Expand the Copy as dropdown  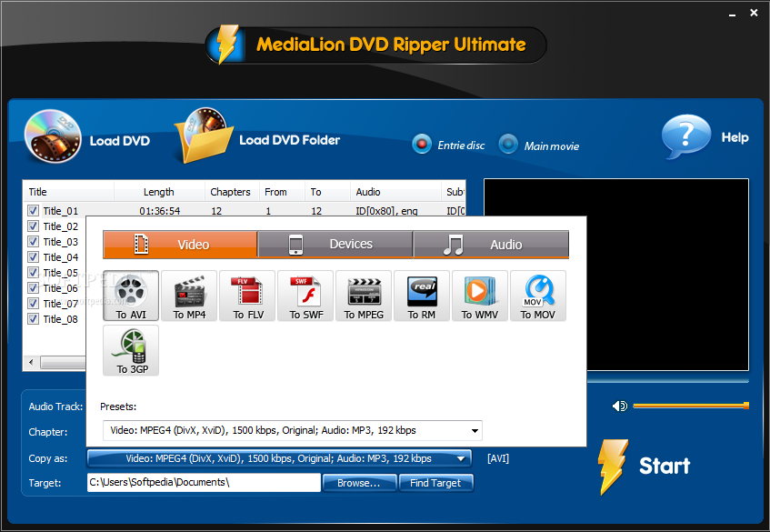279,459
